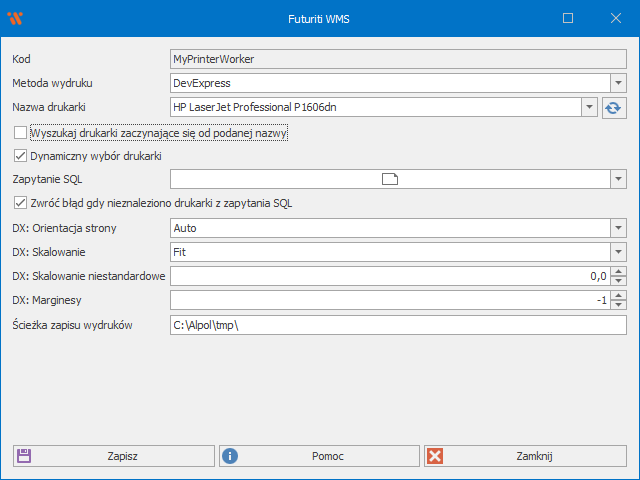Image resolution: width=640 pixels, height=480 pixels.
Task: Click the blank document icon in Zapytanie SQL
Action: (x=390, y=179)
